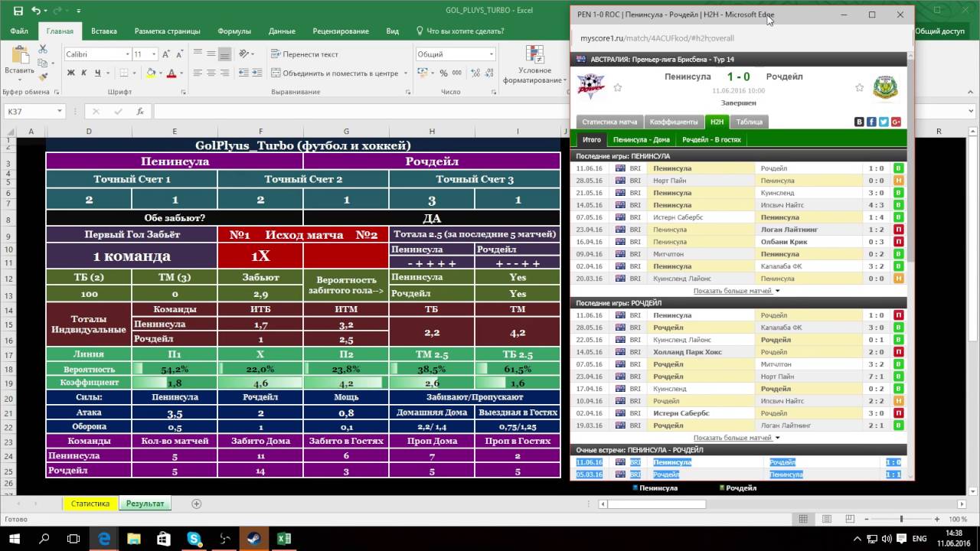Apply middle vertical alignment
Image resolution: width=980 pixels, height=551 pixels.
tap(211, 54)
